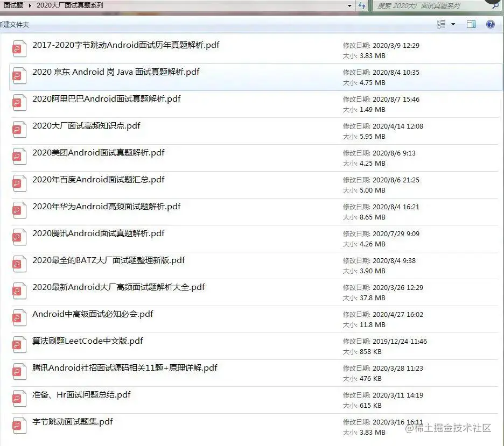Expand the address bar history dropdown
This screenshot has height=446, width=504.
point(349,5)
